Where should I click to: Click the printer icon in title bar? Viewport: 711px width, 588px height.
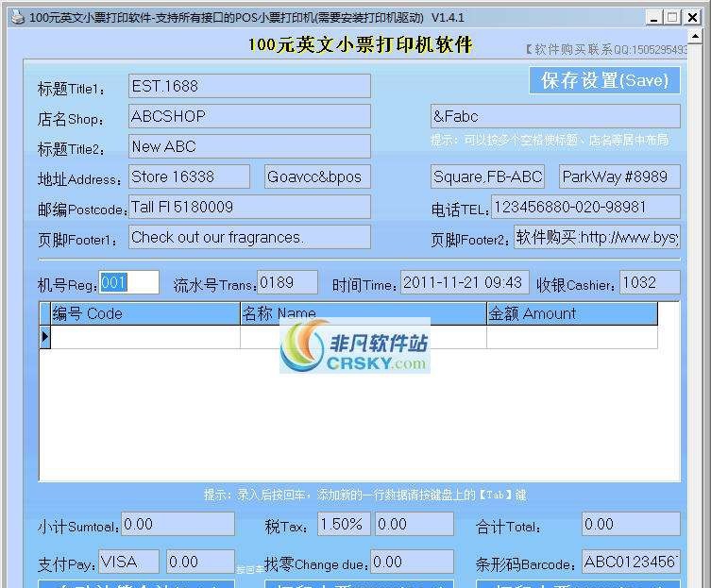16,17
